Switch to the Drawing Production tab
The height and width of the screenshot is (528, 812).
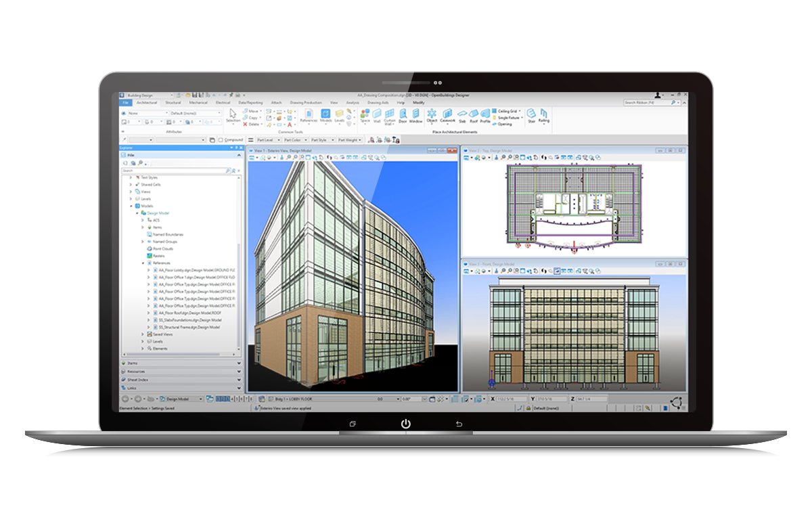point(306,102)
